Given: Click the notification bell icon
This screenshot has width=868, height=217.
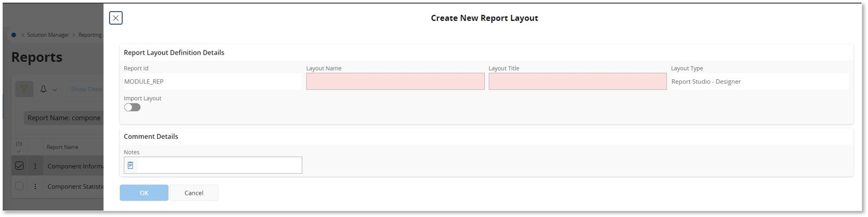Looking at the screenshot, I should pyautogui.click(x=43, y=89).
